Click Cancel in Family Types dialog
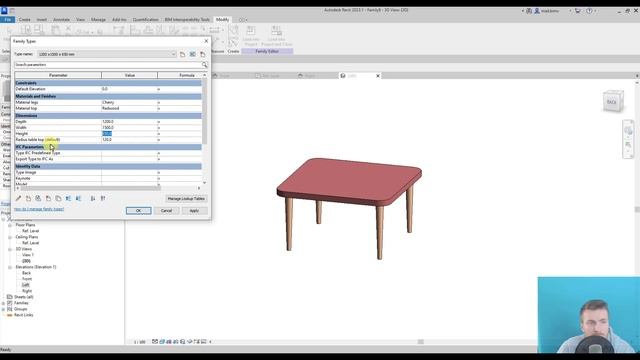Image resolution: width=640 pixels, height=360 pixels. point(166,211)
